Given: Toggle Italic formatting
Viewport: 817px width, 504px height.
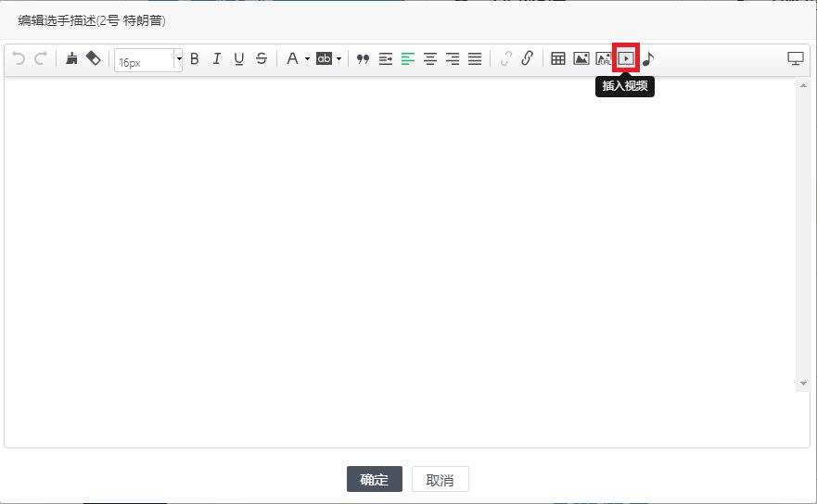Looking at the screenshot, I should click(x=217, y=58).
